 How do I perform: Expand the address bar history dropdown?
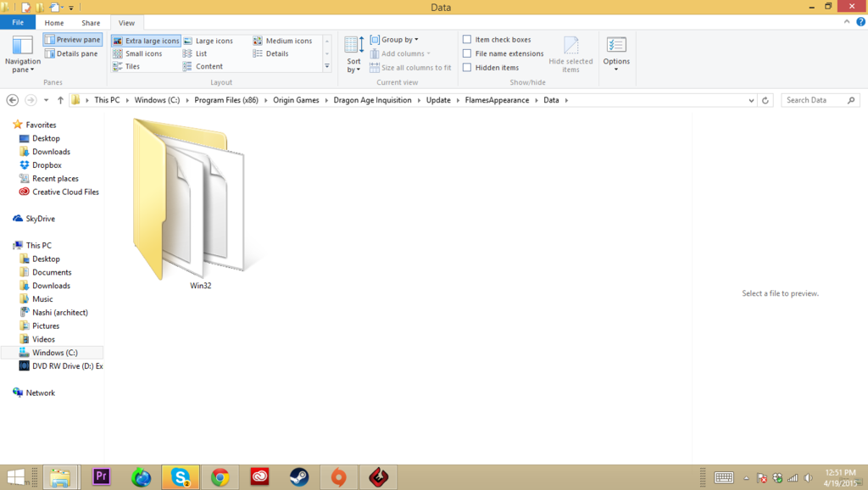pos(750,100)
